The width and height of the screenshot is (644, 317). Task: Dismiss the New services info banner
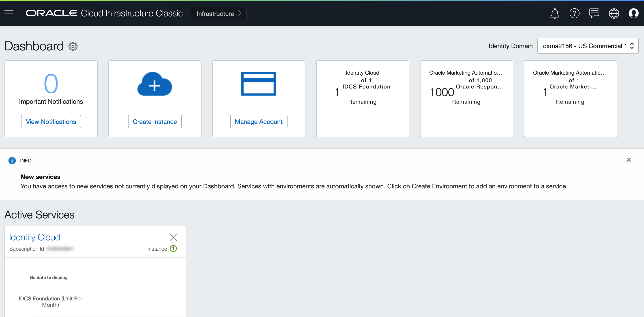pos(629,160)
